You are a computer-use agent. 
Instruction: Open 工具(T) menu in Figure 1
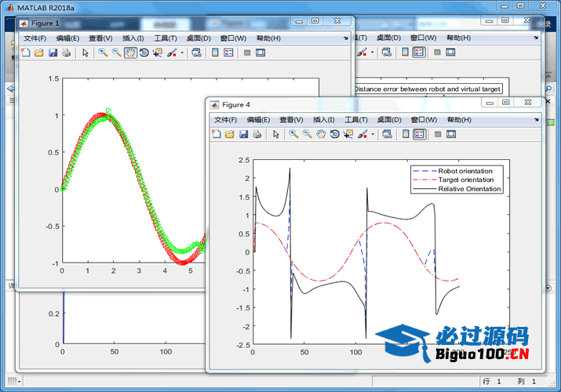pos(166,38)
